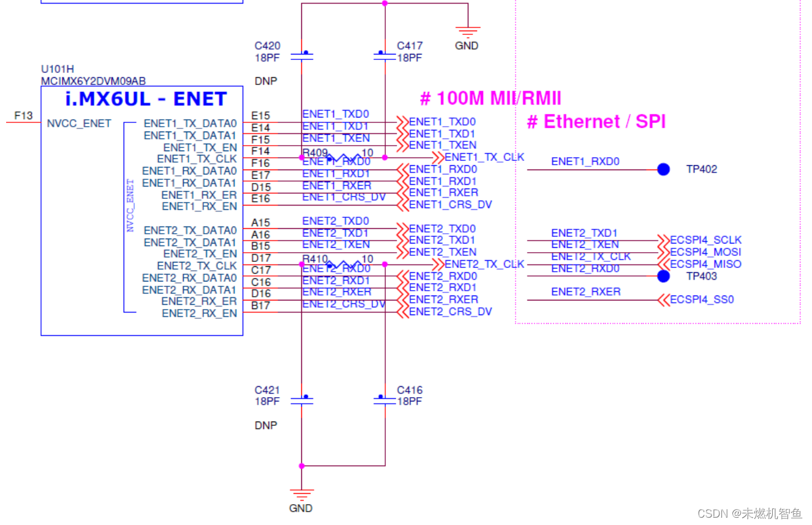Click pin name ENET2_TX_EN
812x525 pixels.
click(x=200, y=254)
